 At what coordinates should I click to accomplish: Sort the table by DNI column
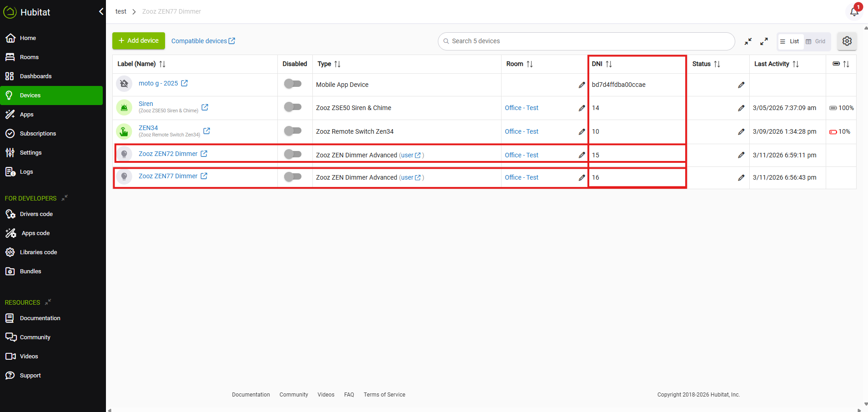click(608, 64)
